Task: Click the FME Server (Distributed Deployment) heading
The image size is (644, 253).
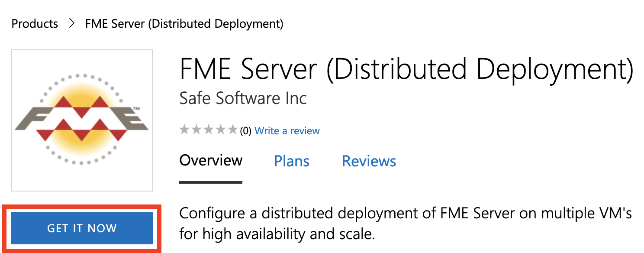Action: [x=406, y=70]
